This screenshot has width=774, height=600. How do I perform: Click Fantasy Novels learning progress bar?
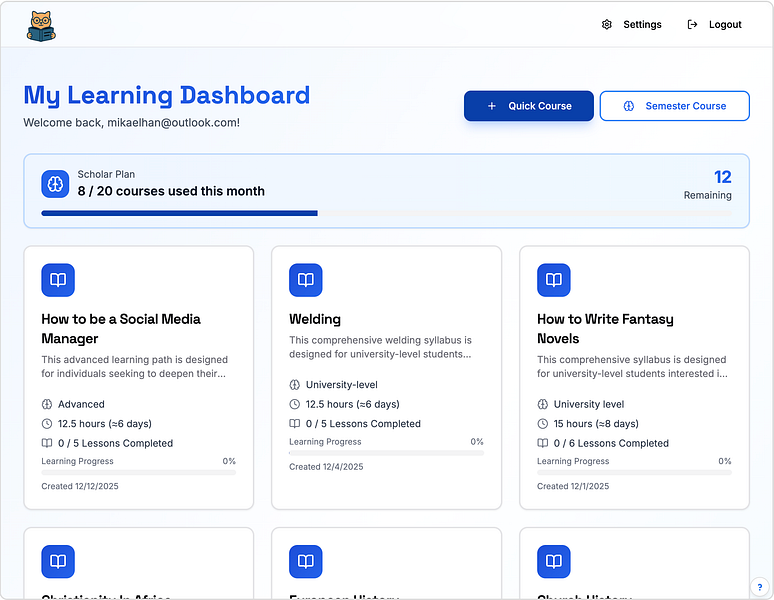tap(634, 472)
